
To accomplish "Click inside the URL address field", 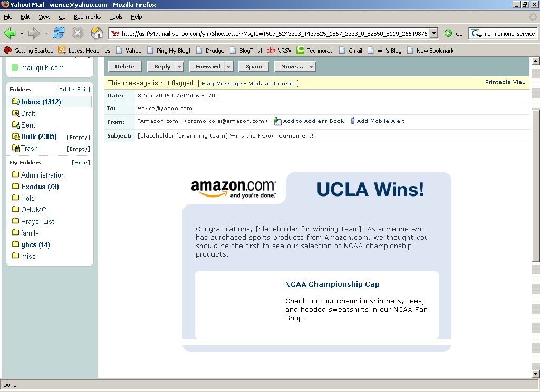I will 274,33.
